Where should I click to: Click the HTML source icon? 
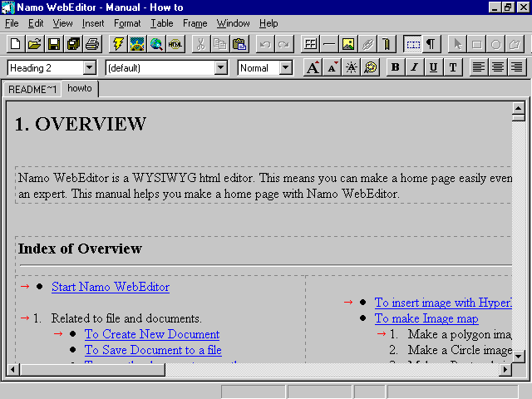[175, 44]
